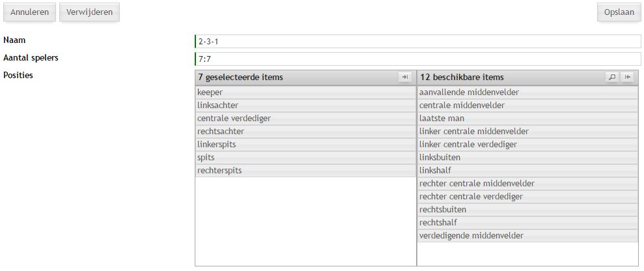Click the move-all-right arrow icon in selected items header
Screen dimensions: 644x271
point(405,78)
